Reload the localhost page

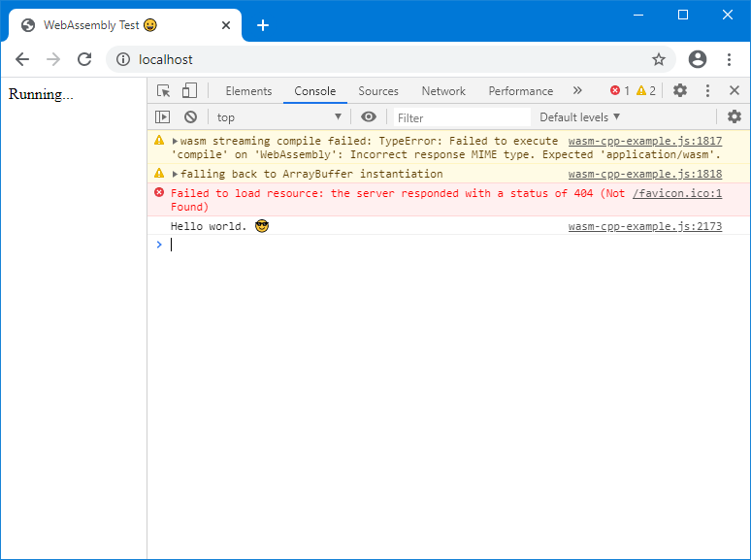pos(84,59)
